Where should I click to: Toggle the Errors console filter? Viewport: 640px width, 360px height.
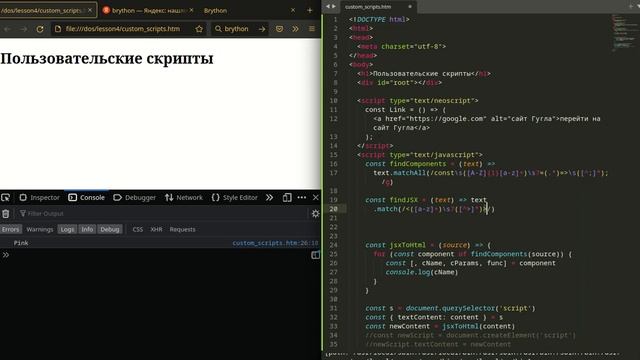10,229
